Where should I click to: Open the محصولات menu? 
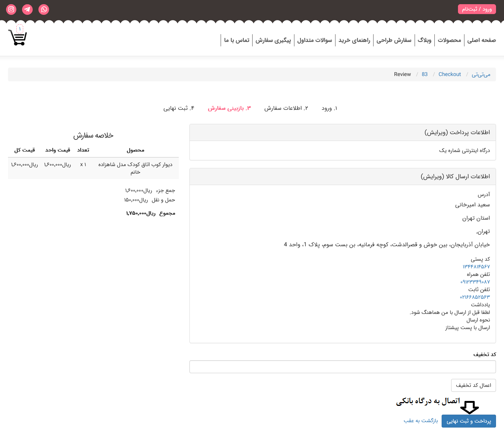coord(449,40)
